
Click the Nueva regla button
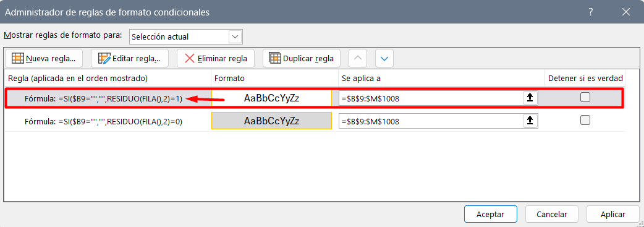pos(44,58)
